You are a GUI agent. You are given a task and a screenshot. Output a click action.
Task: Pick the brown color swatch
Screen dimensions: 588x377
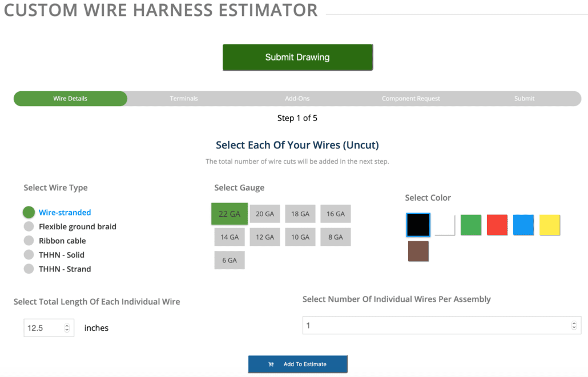tap(418, 252)
